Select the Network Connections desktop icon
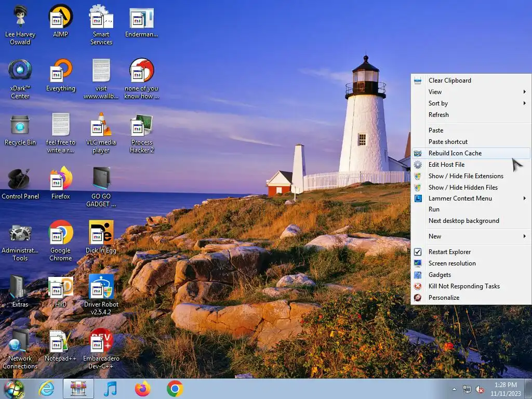Screen dimensions: 532x399 point(20,349)
